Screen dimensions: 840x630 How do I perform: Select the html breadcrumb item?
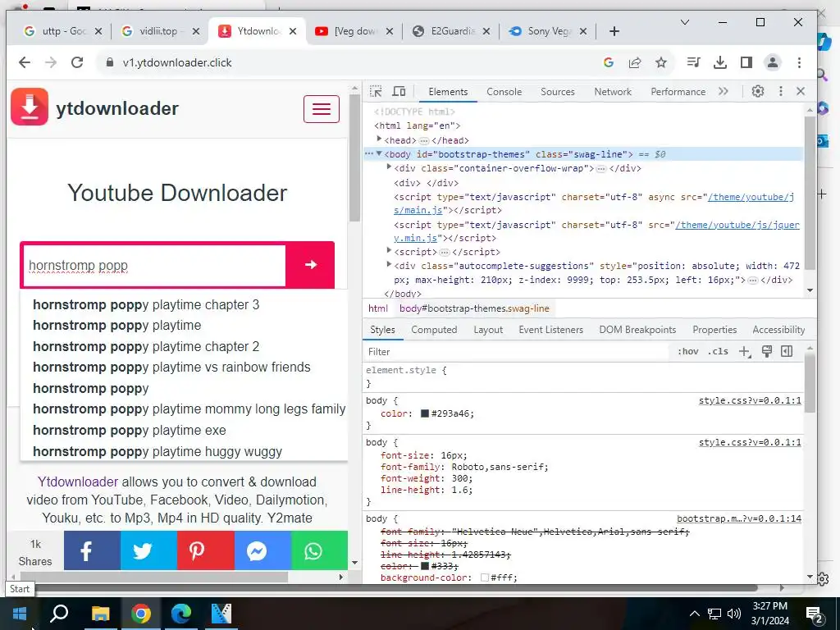coord(377,308)
